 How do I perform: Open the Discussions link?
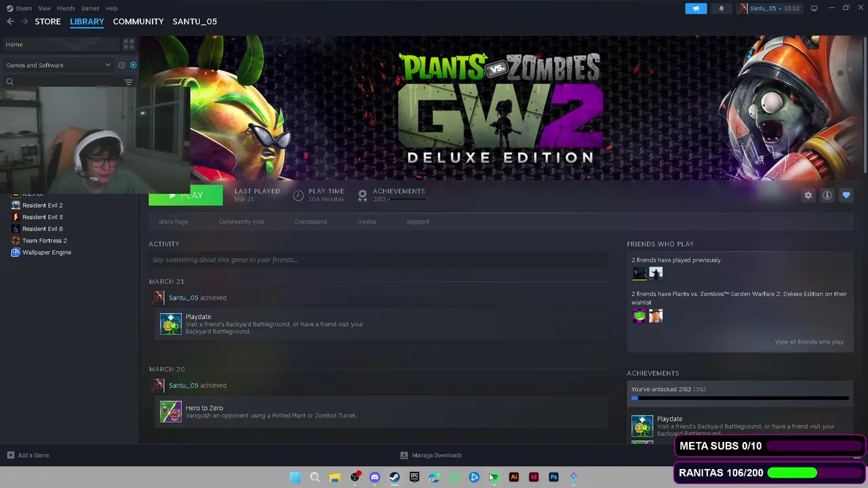pos(311,222)
